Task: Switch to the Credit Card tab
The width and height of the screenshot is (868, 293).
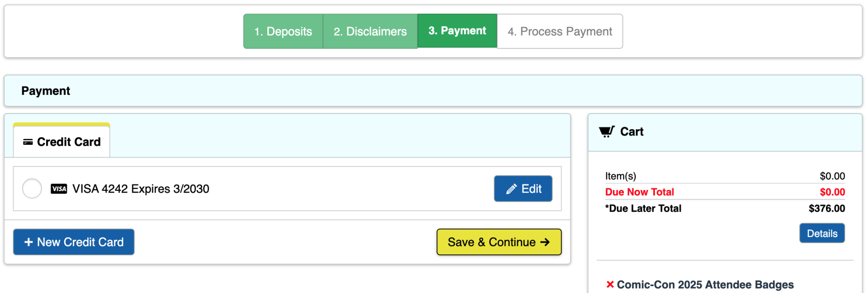Action: point(68,142)
